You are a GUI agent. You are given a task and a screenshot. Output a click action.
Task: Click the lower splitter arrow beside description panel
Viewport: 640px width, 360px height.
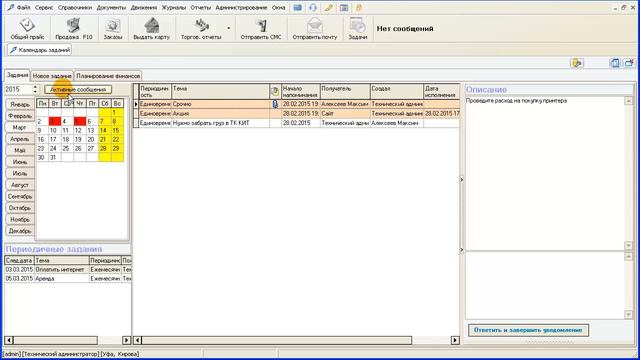[462, 250]
